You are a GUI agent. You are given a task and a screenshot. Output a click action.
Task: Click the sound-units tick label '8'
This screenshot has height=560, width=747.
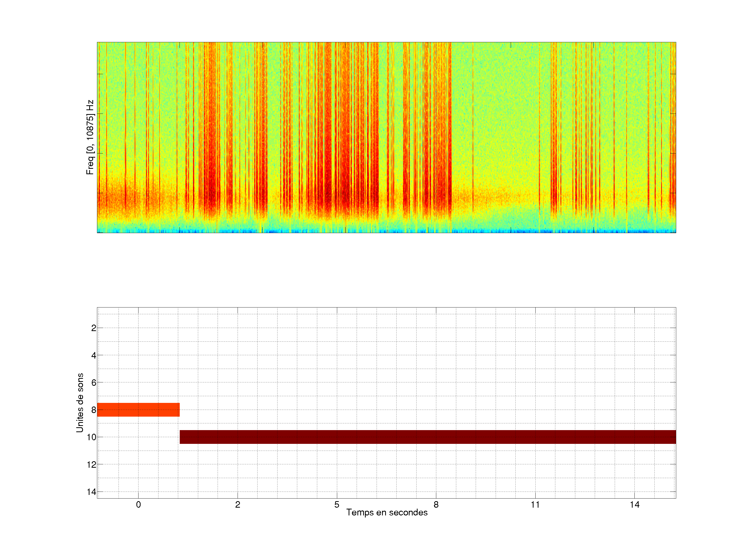[94, 410]
